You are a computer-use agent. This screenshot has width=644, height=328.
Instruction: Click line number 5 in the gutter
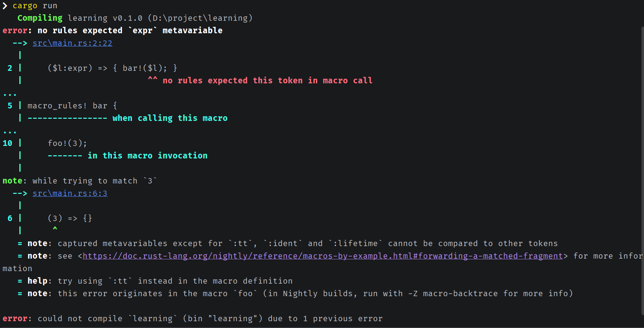click(10, 106)
